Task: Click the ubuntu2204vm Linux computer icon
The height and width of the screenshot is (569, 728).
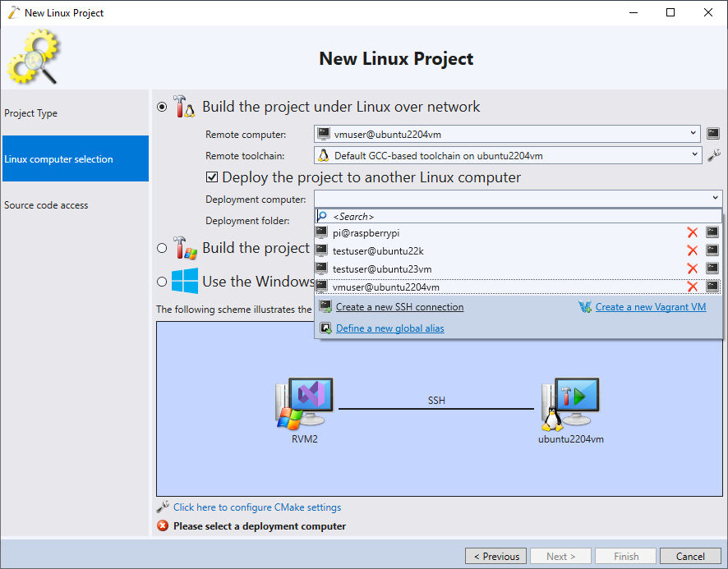Action: 570,404
